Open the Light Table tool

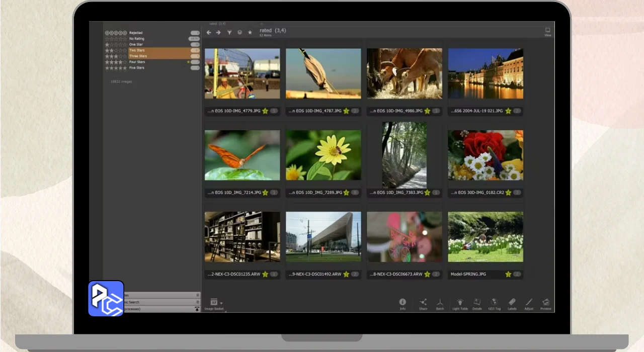tap(460, 303)
